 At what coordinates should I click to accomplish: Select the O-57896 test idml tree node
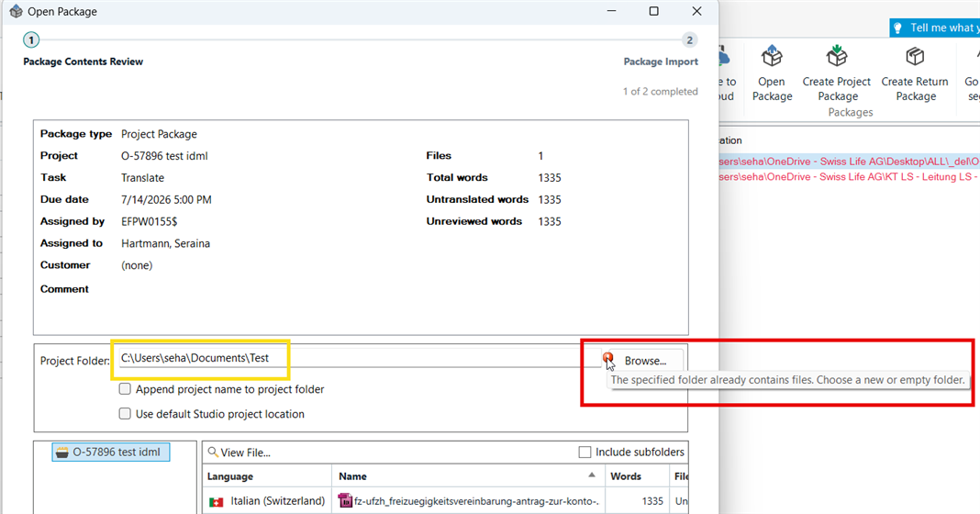tap(111, 453)
